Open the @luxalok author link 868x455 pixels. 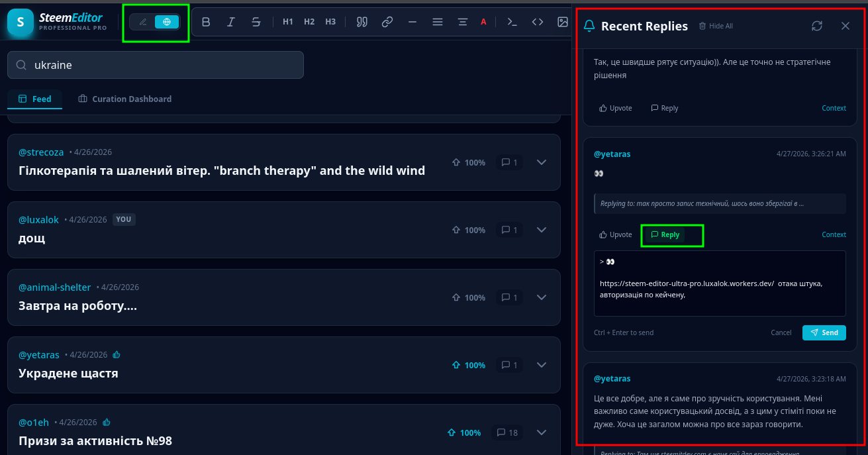point(38,219)
